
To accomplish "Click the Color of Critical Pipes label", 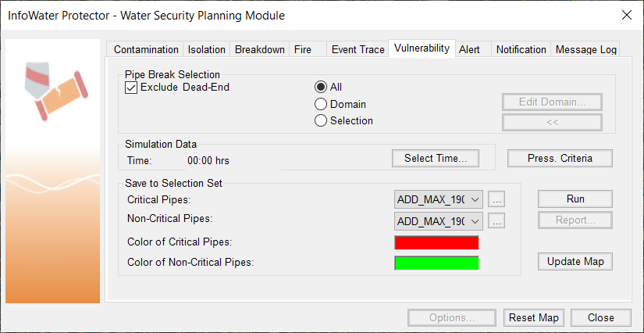I will [x=180, y=242].
